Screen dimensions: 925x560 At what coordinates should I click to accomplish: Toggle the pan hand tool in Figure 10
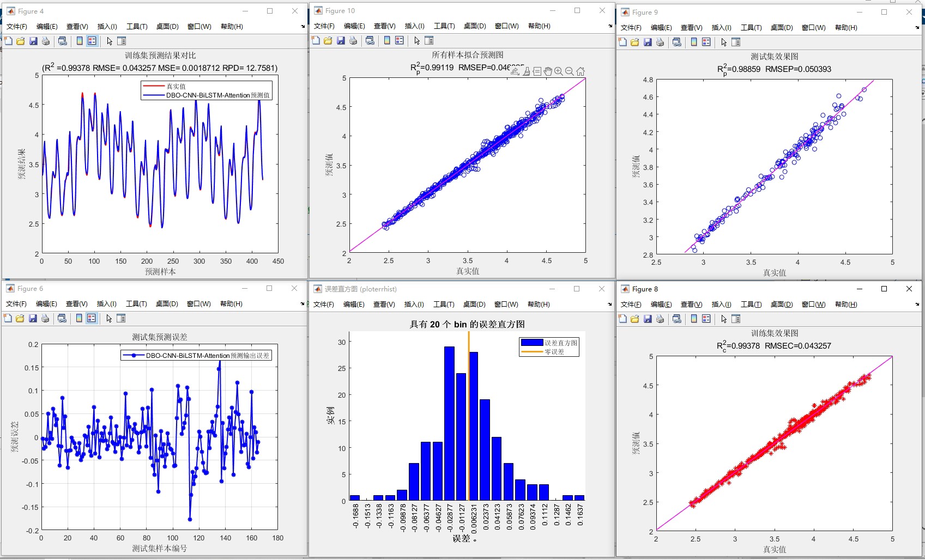(x=548, y=71)
